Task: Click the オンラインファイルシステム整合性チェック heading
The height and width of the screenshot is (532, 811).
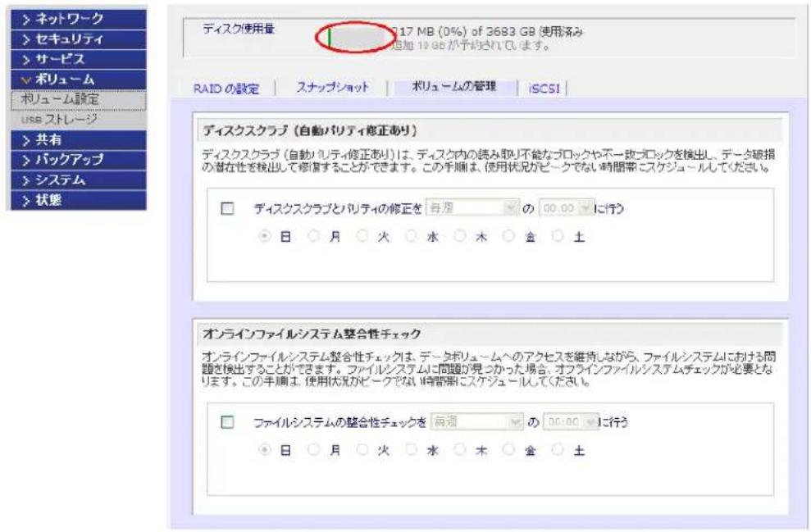Action: [x=312, y=334]
